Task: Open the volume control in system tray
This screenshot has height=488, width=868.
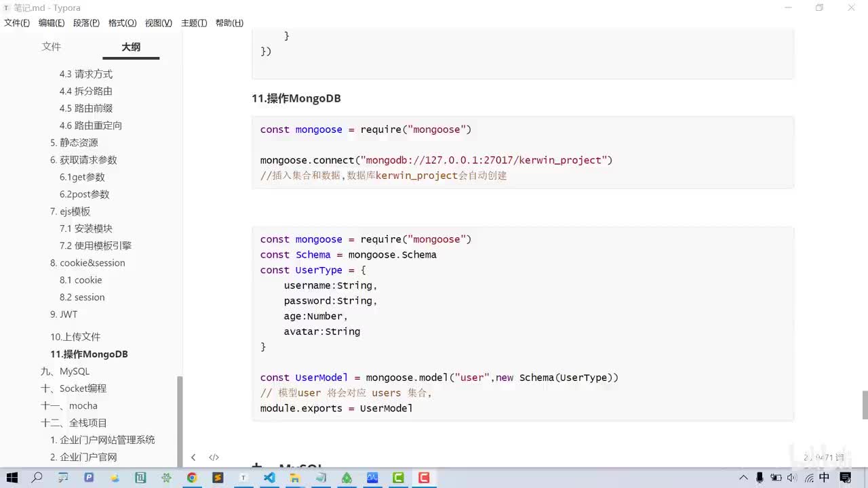Action: (793, 478)
